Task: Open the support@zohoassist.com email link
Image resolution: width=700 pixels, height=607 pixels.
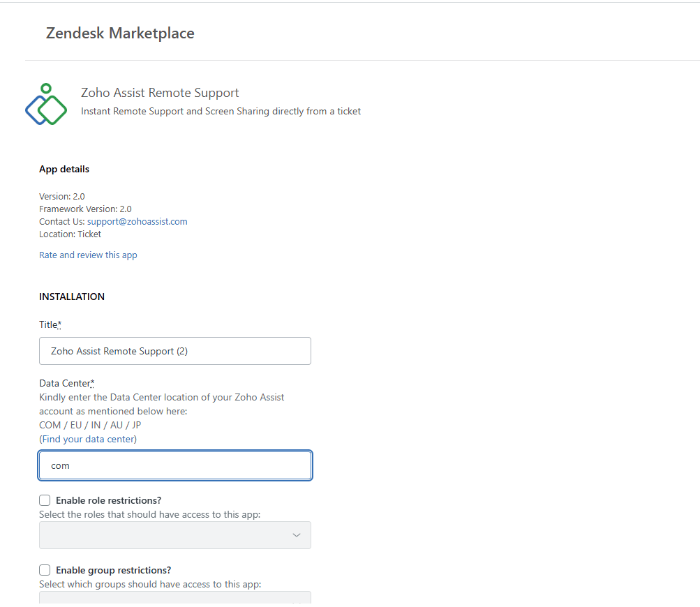Action: coord(137,221)
